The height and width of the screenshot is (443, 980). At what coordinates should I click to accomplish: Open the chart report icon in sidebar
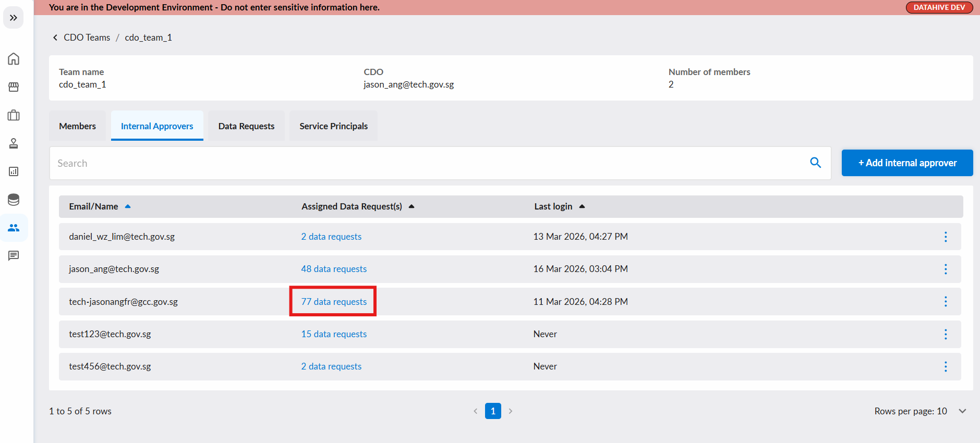pos(14,171)
